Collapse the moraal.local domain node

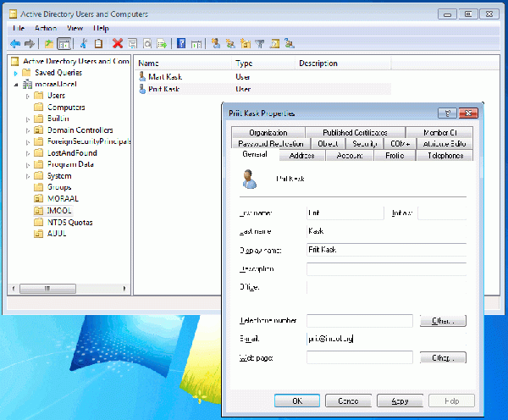click(x=15, y=85)
